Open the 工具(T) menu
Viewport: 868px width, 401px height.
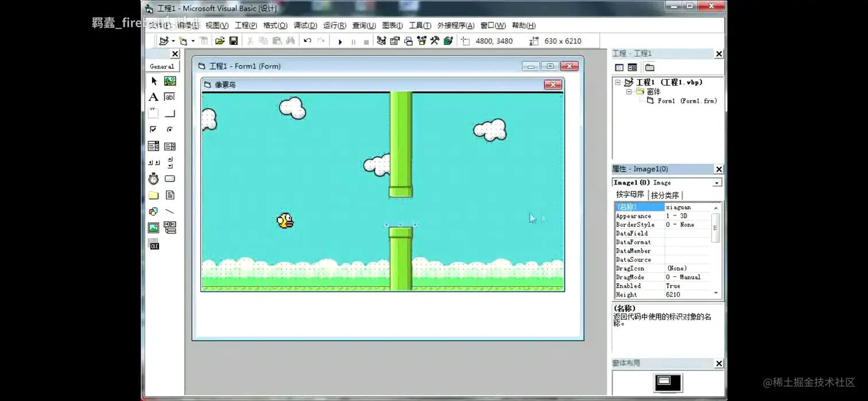coord(420,25)
